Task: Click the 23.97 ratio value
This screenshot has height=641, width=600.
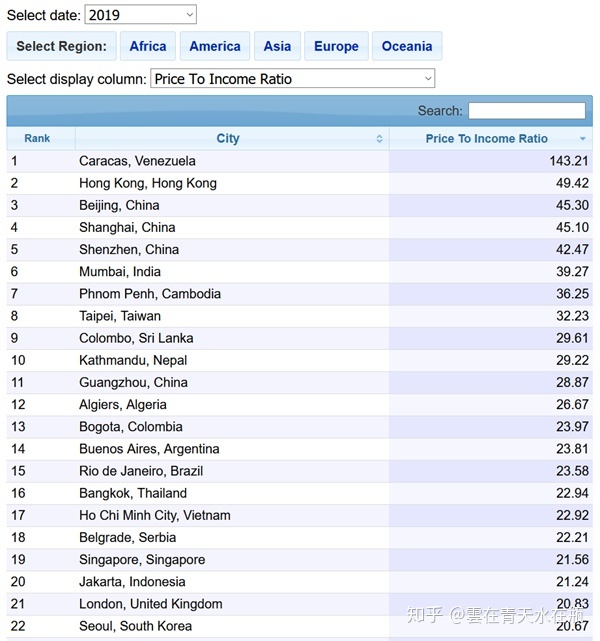Action: click(572, 427)
